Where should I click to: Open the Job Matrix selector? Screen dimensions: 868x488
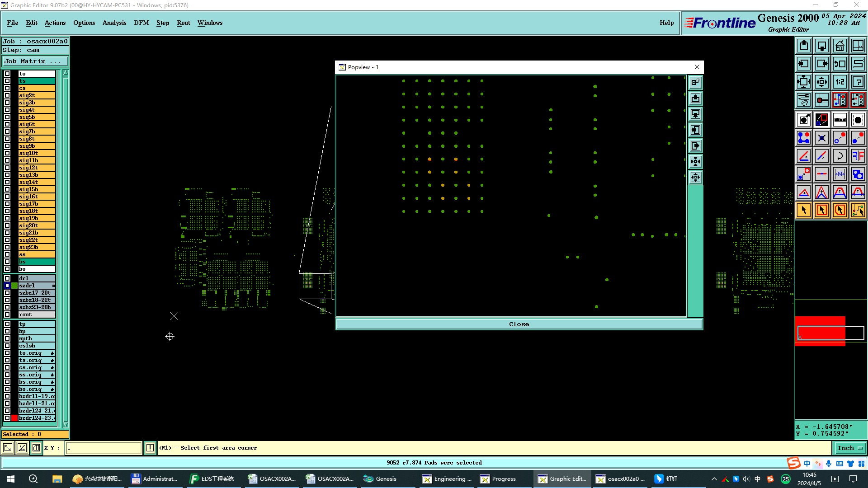coord(35,61)
